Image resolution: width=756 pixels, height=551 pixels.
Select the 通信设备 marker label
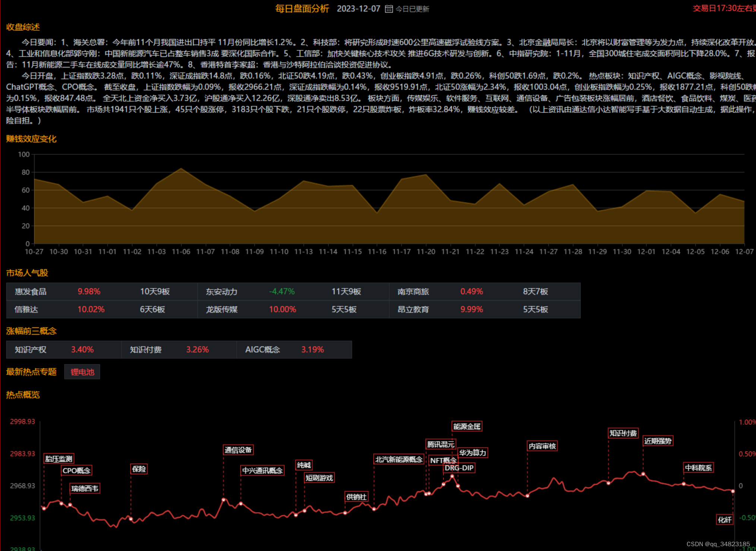[238, 450]
